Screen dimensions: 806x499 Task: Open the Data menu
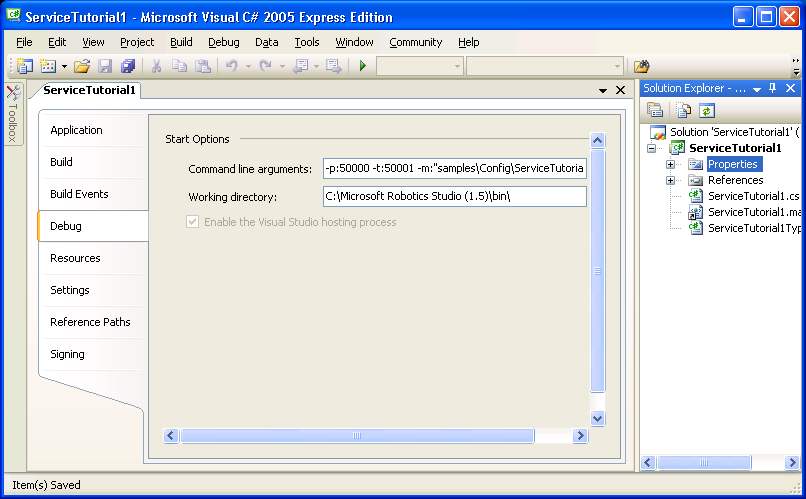[x=267, y=42]
